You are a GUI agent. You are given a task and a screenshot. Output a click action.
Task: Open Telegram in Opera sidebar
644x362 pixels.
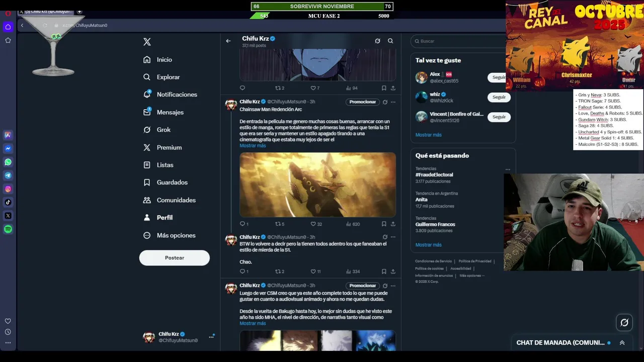click(8, 175)
